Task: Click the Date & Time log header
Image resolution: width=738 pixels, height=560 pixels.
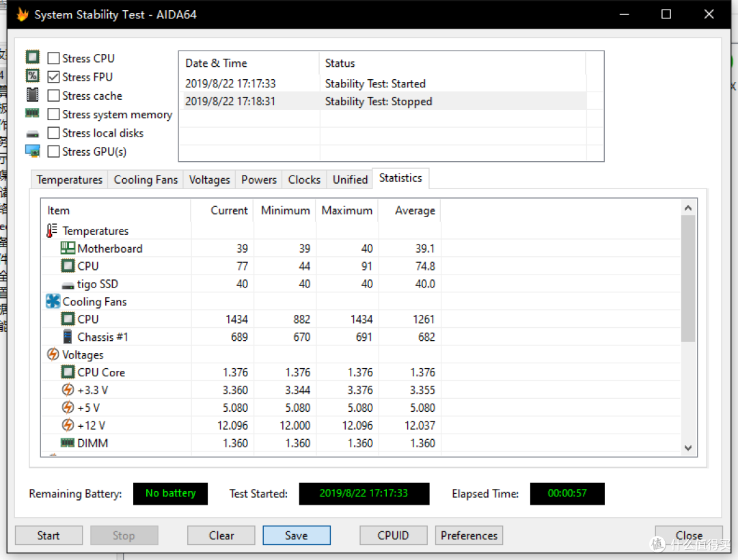Action: pyautogui.click(x=249, y=63)
